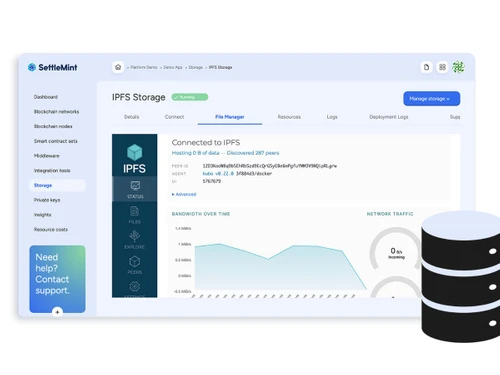Click the peer ID hash text
The image size is (500, 375).
pyautogui.click(x=270, y=166)
